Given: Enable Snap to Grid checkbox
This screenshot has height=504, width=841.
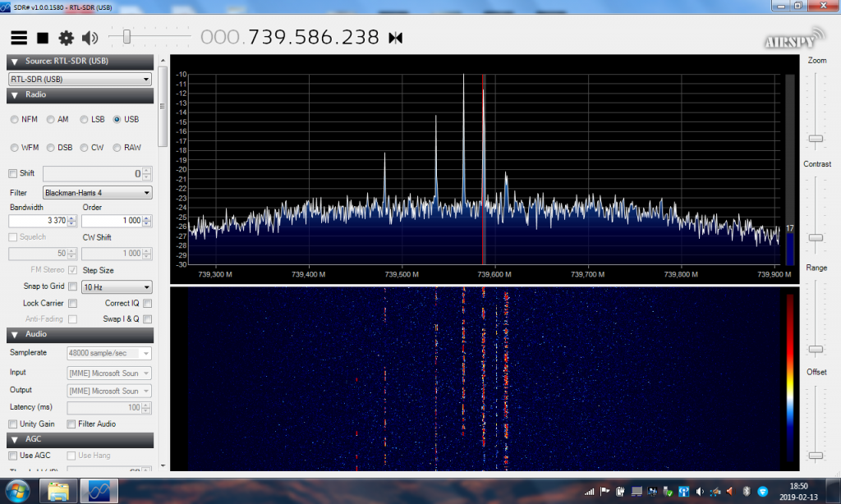Looking at the screenshot, I should coord(72,286).
